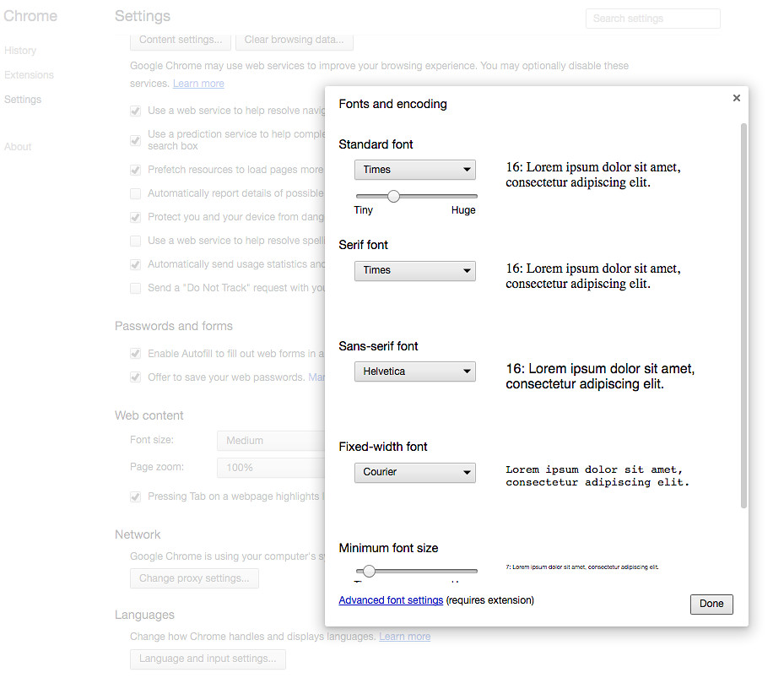The height and width of the screenshot is (678, 784).
Task: Click the Minimum font size heading
Action: (x=388, y=549)
